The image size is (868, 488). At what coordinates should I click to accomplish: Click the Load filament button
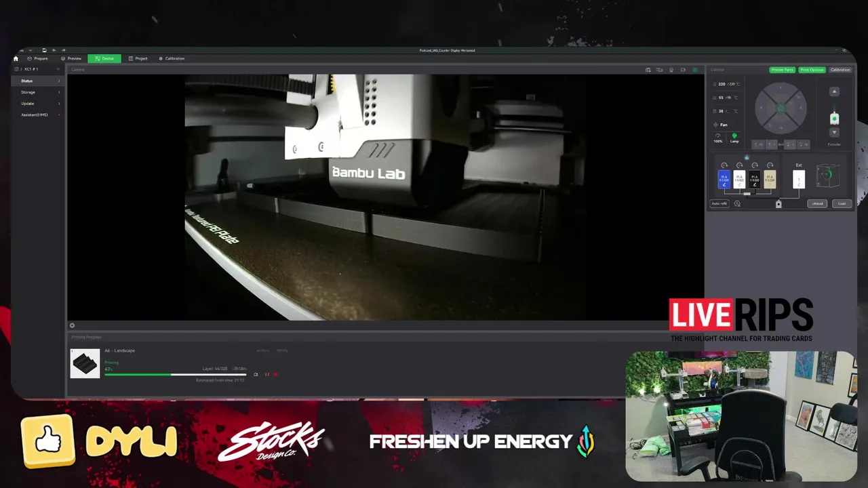tap(842, 203)
